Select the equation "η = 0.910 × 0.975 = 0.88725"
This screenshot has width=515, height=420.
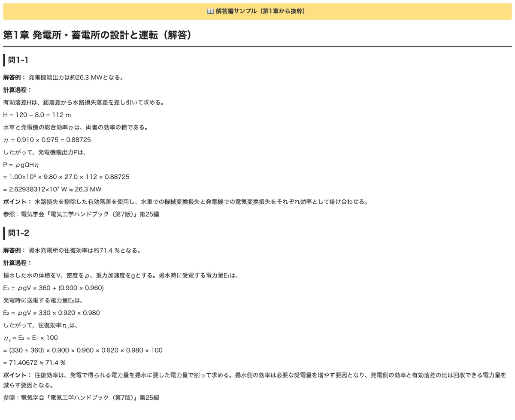(x=47, y=140)
